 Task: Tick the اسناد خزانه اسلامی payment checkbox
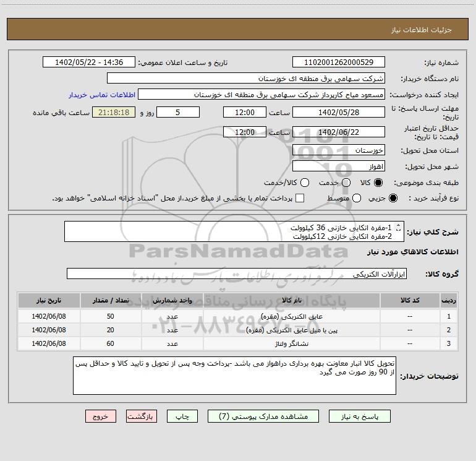300,198
